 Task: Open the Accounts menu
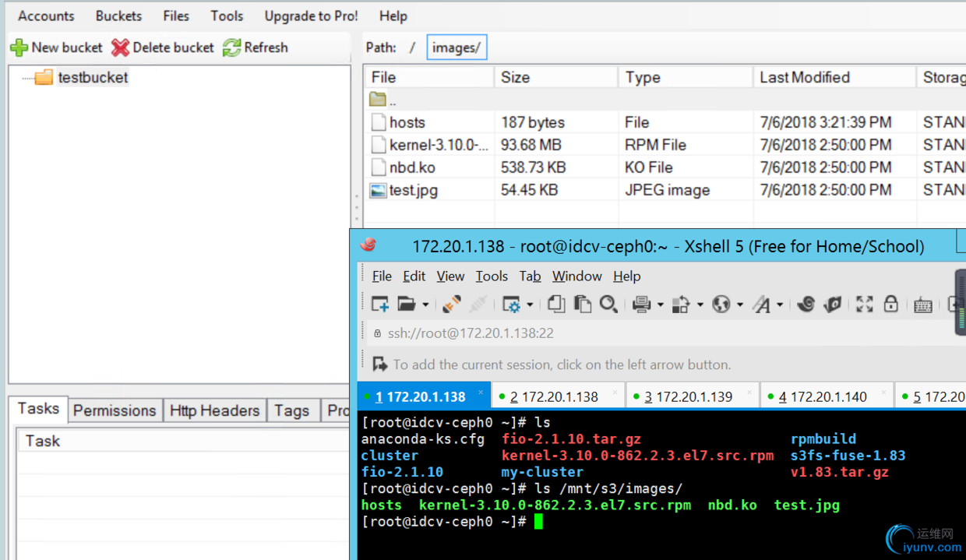[46, 16]
